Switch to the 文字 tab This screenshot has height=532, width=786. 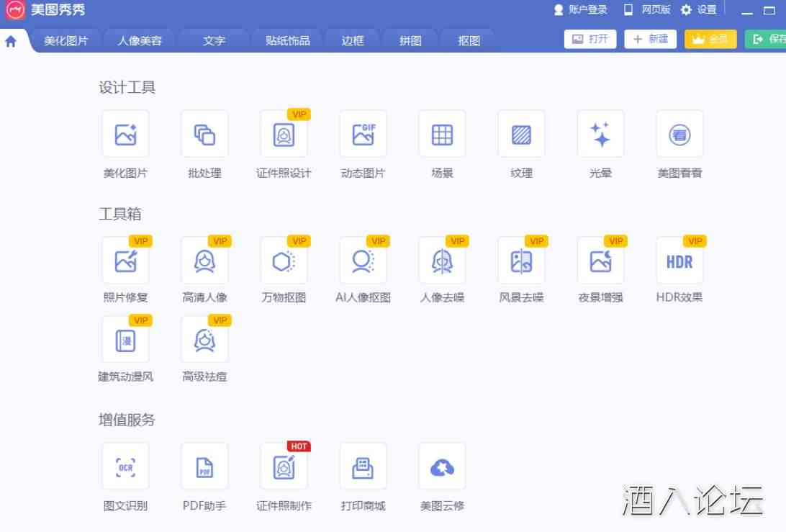tap(214, 40)
